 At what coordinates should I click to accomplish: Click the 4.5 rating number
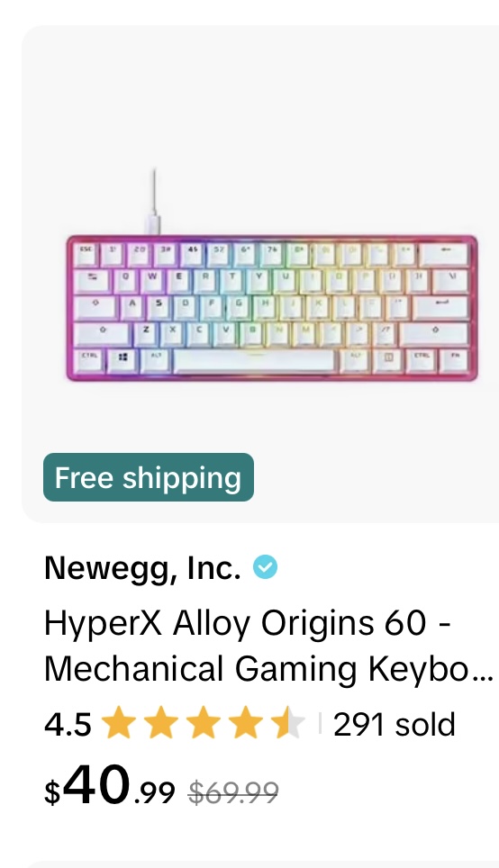(68, 724)
